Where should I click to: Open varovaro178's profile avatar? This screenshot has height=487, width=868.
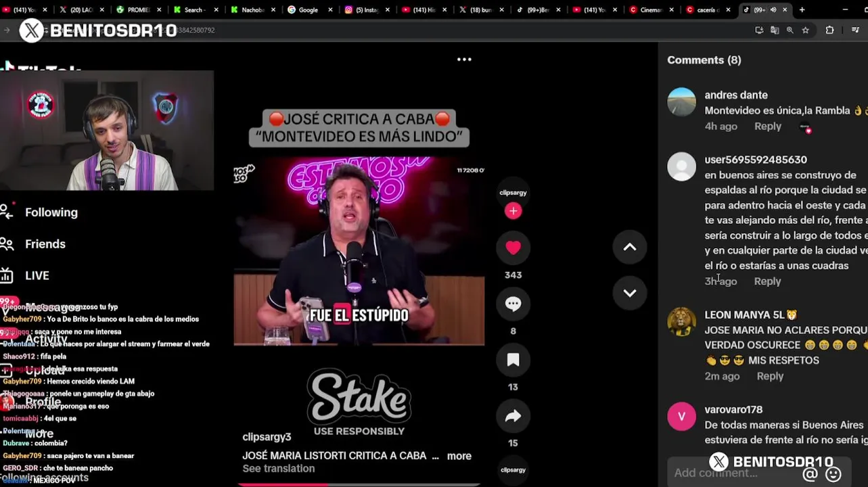pos(681,417)
